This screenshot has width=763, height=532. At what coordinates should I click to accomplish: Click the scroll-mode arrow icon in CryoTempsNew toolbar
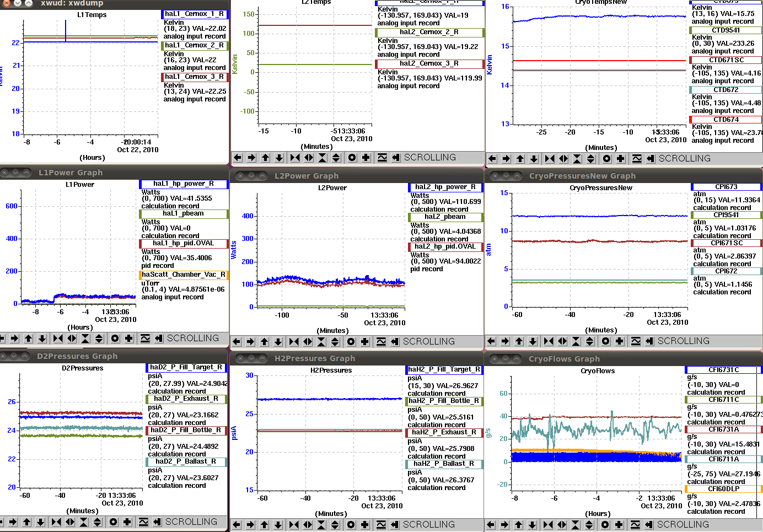click(x=651, y=159)
